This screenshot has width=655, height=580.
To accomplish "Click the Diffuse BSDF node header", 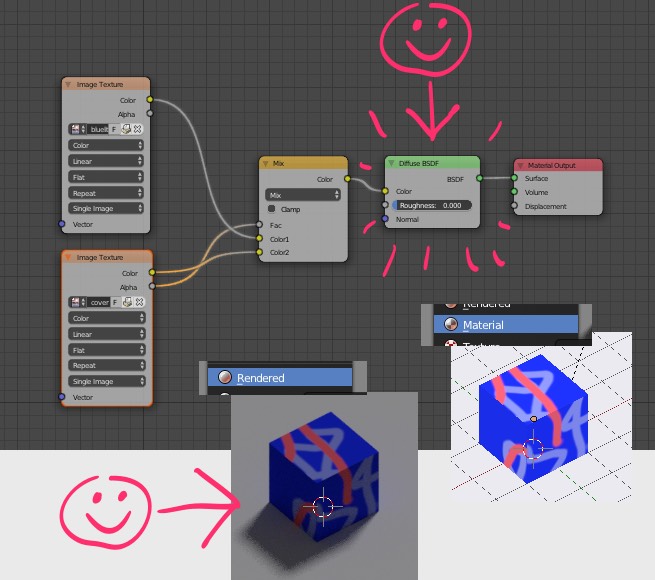I will click(x=432, y=163).
